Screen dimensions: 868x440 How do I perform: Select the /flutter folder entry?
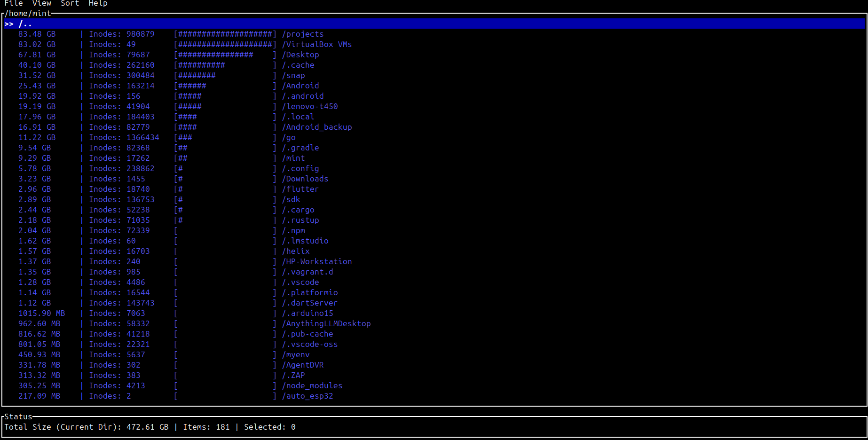[x=300, y=189]
